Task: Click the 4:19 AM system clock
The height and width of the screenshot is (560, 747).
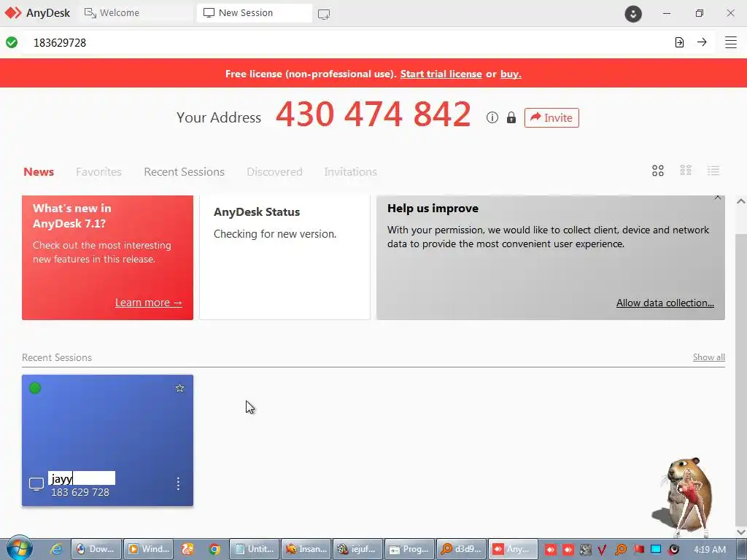Action: [x=710, y=550]
